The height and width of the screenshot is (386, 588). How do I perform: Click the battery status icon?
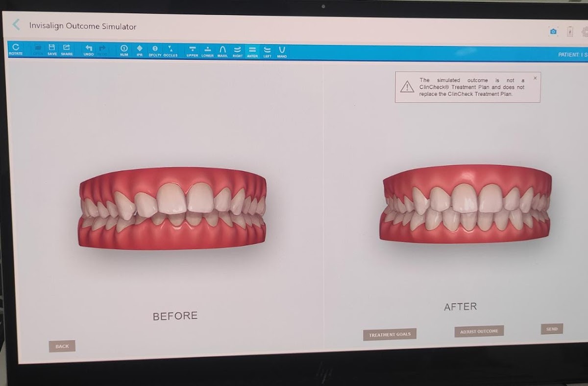(570, 31)
